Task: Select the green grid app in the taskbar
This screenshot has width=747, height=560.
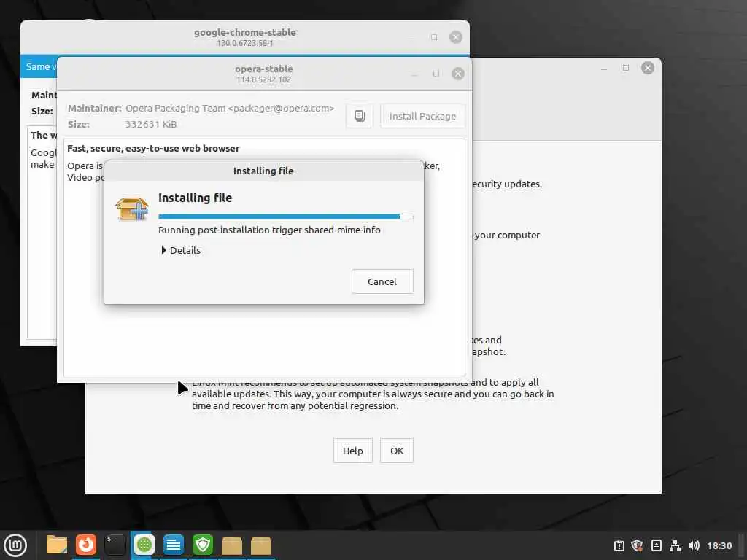Action: point(144,545)
